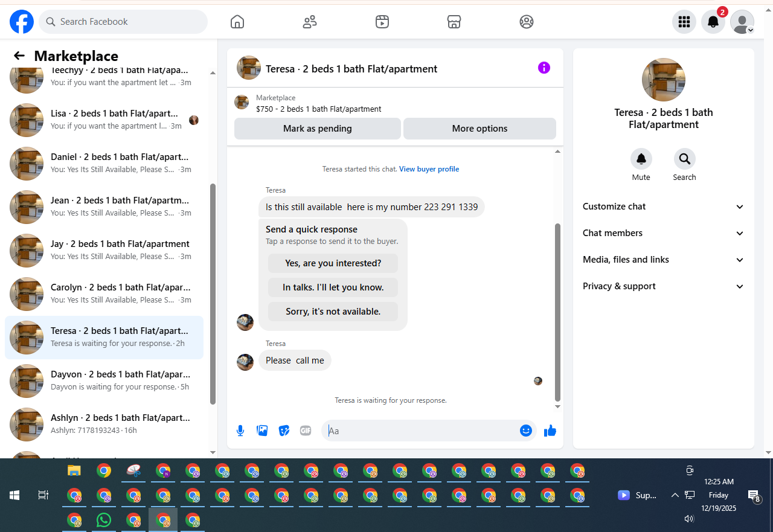The image size is (773, 532).
Task: Mute the conversation with the bell icon
Action: point(641,159)
